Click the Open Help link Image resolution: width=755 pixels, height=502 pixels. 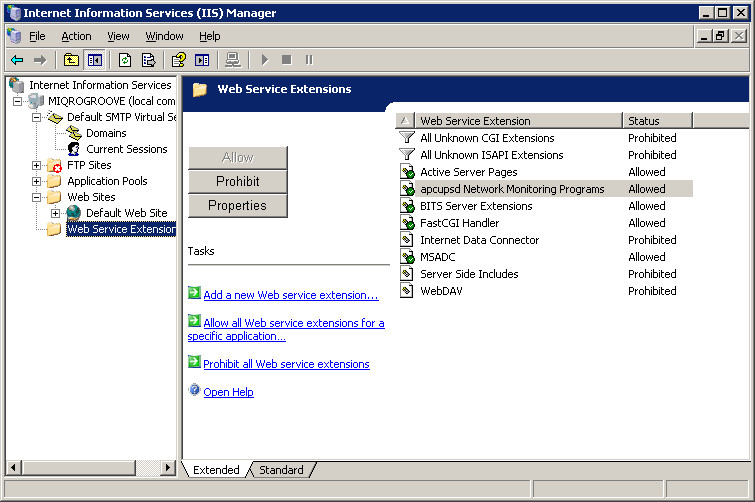(228, 392)
